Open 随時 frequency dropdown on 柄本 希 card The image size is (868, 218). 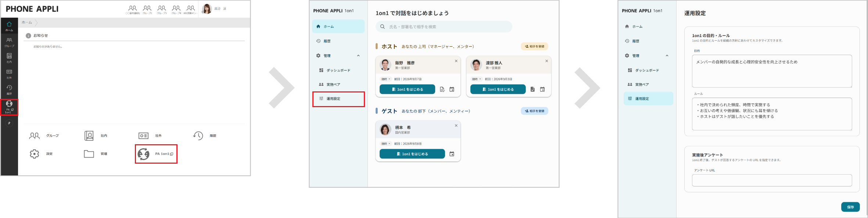tap(386, 143)
